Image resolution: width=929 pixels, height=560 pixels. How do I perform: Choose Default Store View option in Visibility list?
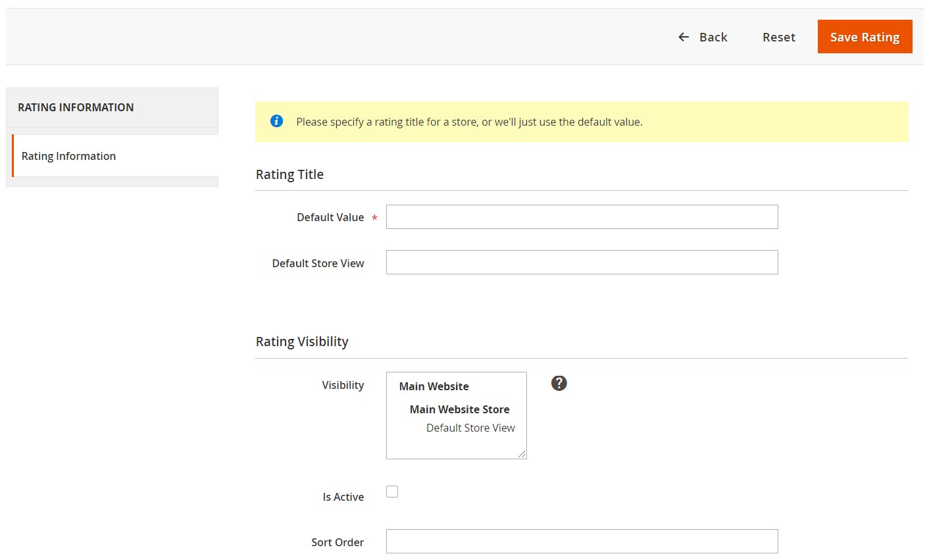coord(470,428)
